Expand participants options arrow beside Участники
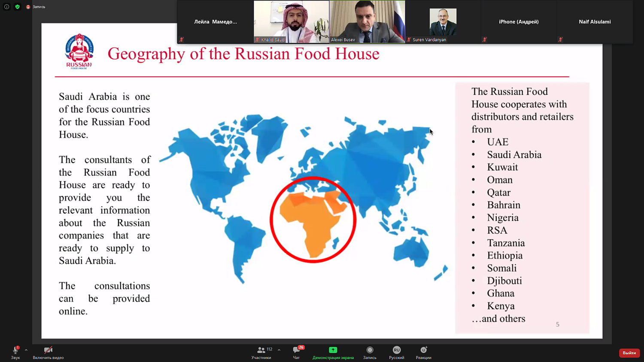644x362 pixels. pyautogui.click(x=279, y=350)
